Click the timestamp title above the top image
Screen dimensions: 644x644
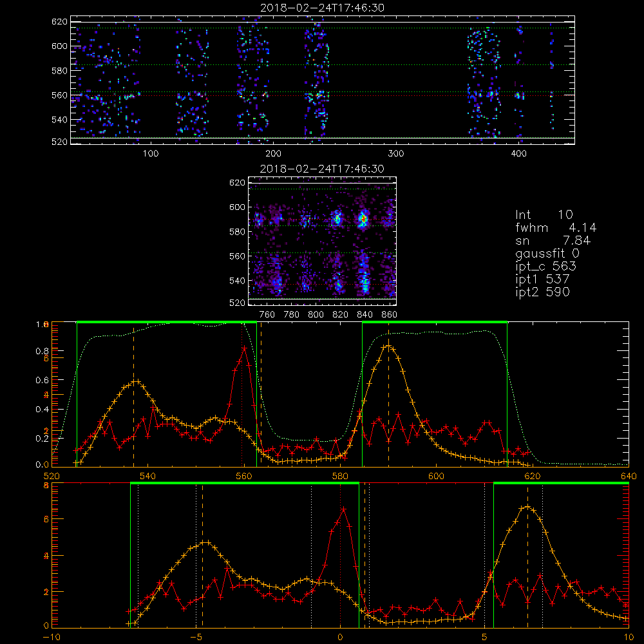[323, 8]
